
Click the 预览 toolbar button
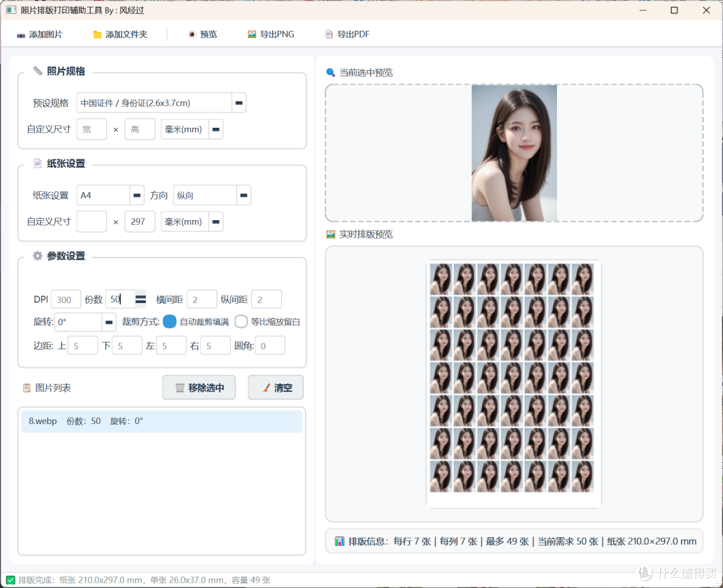point(203,35)
